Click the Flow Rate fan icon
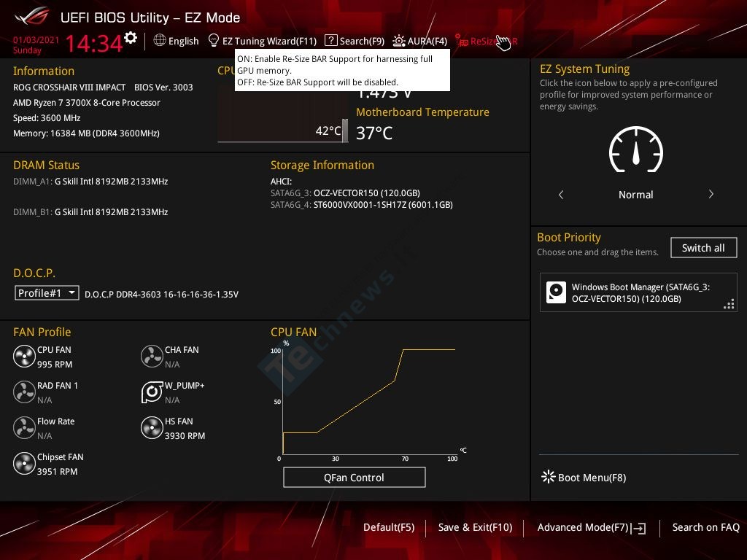Image resolution: width=747 pixels, height=560 pixels. coord(24,427)
